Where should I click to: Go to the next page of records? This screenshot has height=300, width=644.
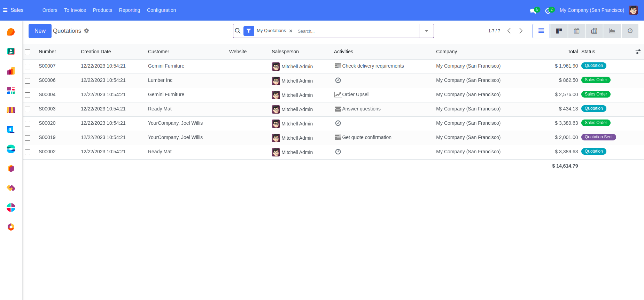coord(521,31)
